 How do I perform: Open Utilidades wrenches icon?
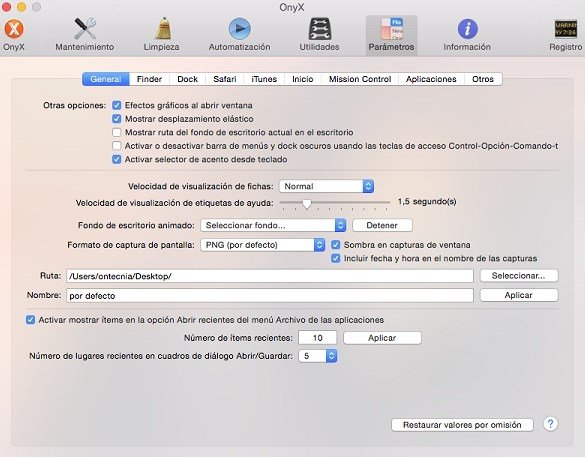319,34
